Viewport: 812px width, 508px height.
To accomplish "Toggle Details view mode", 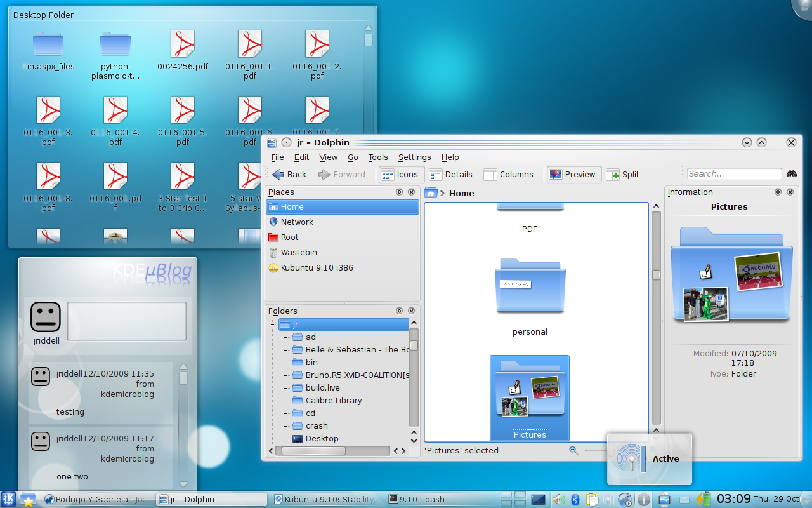I will [x=451, y=174].
